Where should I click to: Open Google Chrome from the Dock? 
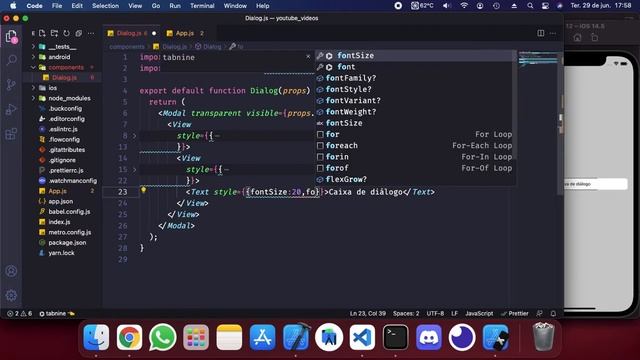129,338
